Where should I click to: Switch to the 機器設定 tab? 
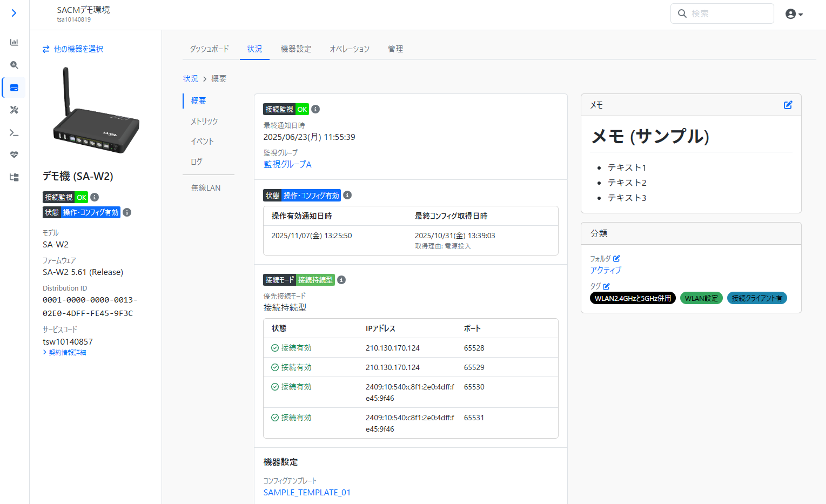[x=296, y=49]
